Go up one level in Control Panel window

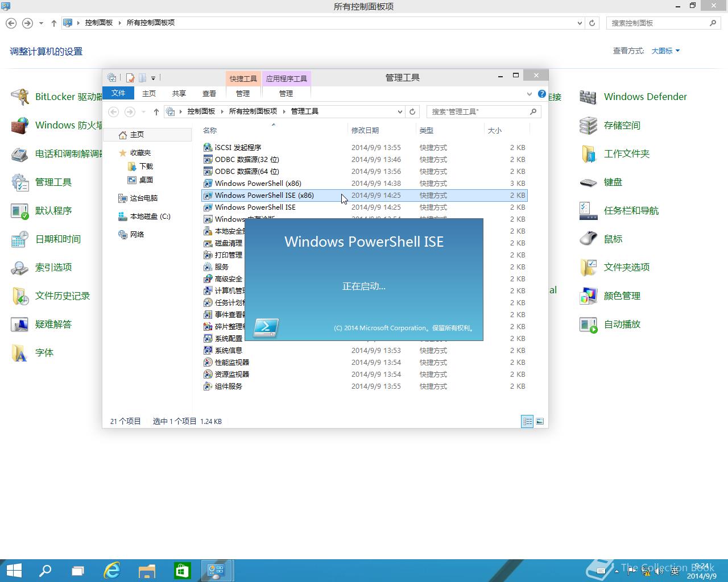[54, 23]
